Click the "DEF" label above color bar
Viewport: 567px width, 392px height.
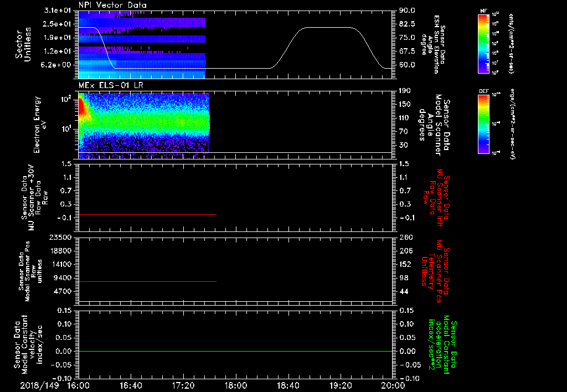483,91
